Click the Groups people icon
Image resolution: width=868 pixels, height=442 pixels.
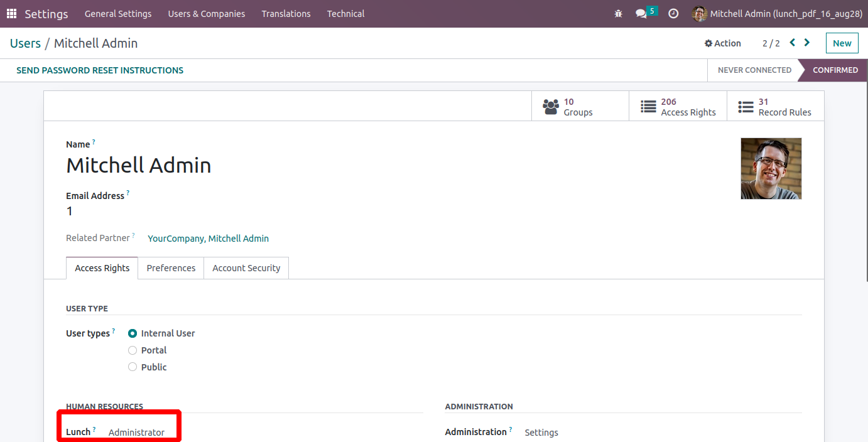point(551,107)
